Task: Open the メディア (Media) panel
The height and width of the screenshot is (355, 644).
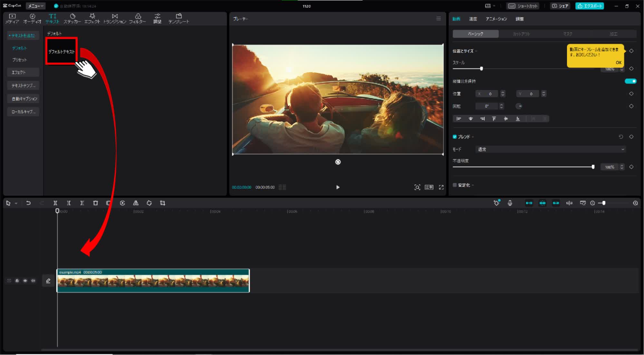Action: pyautogui.click(x=12, y=18)
